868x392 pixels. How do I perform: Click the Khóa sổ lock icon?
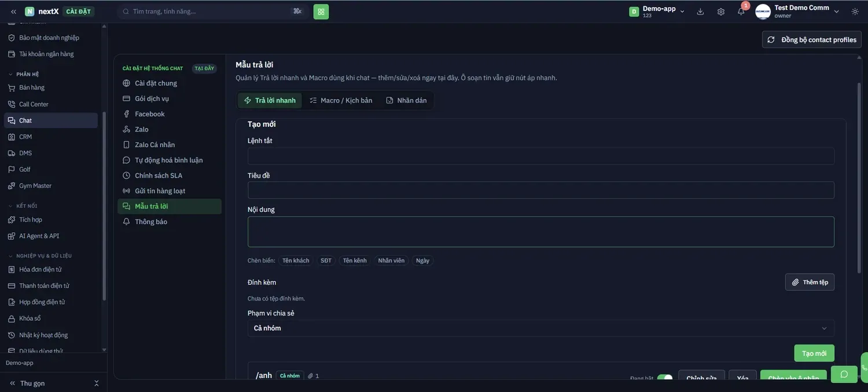tap(12, 318)
